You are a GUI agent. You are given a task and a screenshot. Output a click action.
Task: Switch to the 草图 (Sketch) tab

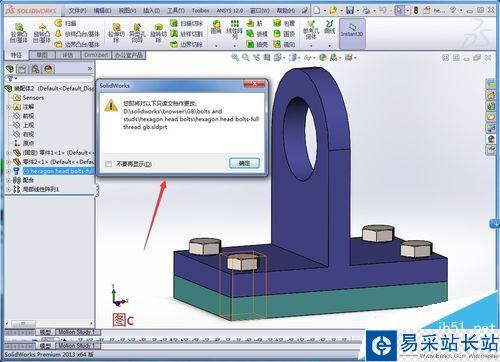(x=42, y=55)
